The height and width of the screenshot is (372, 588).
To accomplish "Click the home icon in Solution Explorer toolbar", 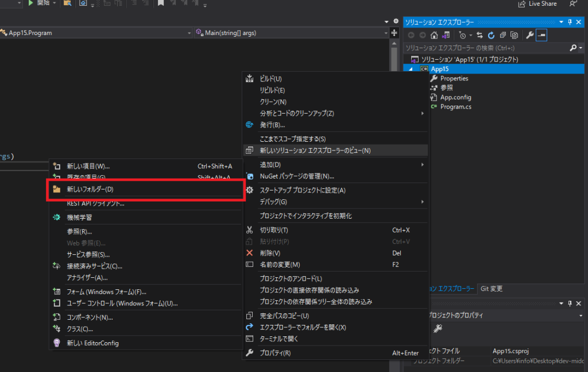I will click(434, 36).
